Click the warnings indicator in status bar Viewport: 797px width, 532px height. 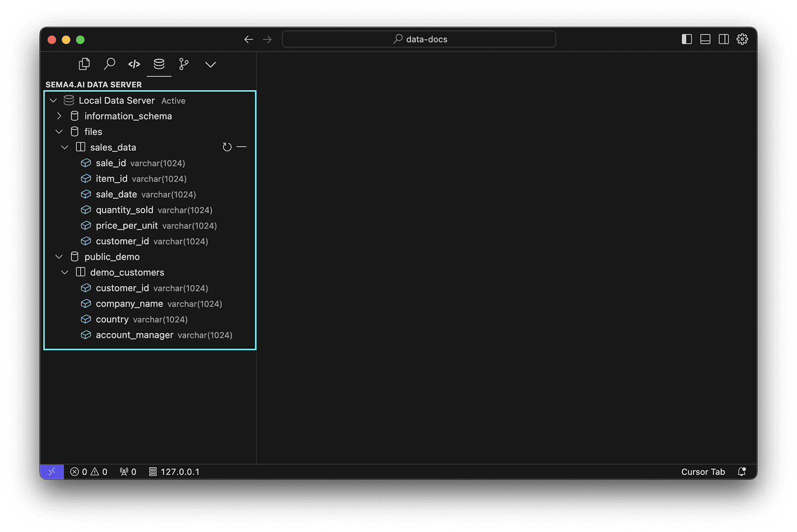pos(100,471)
